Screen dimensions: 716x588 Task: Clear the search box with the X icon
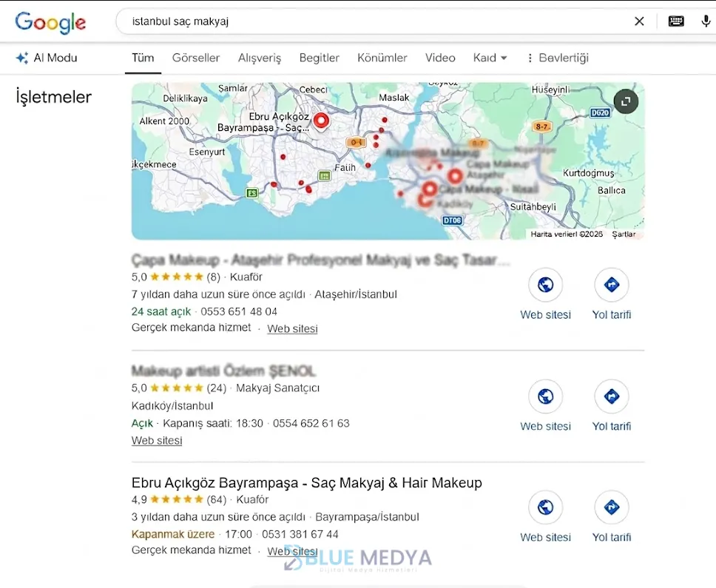point(639,21)
